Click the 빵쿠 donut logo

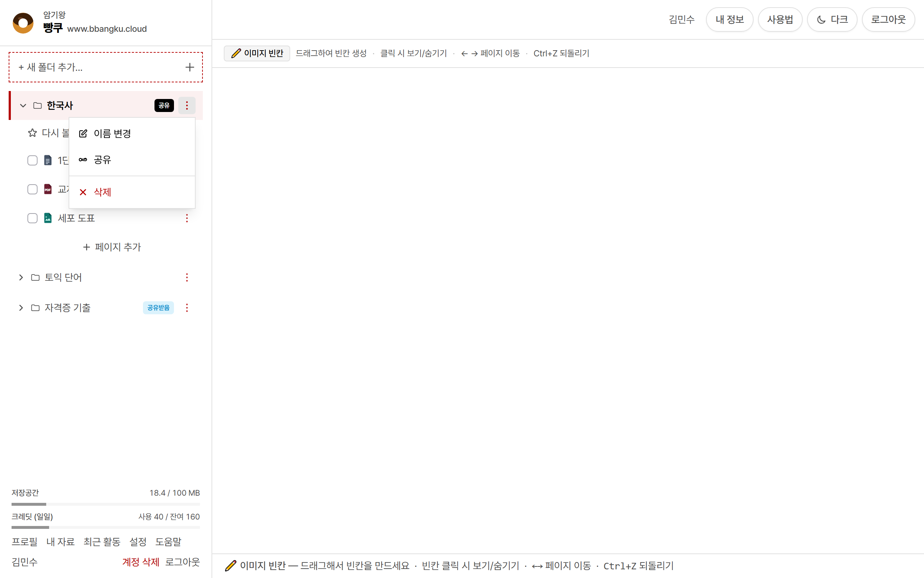pyautogui.click(x=23, y=23)
